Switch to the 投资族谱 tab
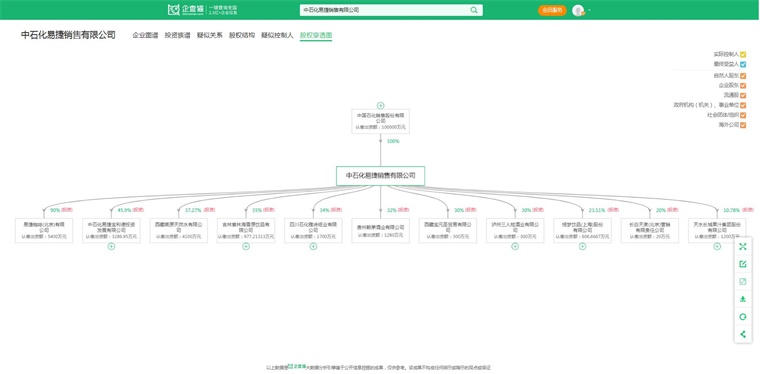 177,35
